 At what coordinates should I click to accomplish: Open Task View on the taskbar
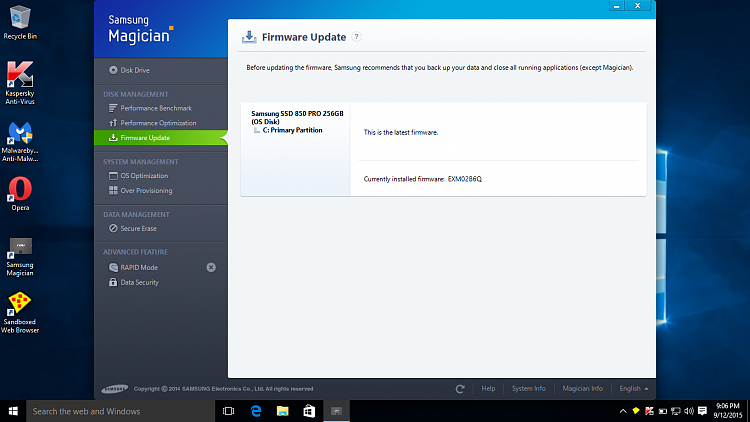(x=229, y=411)
